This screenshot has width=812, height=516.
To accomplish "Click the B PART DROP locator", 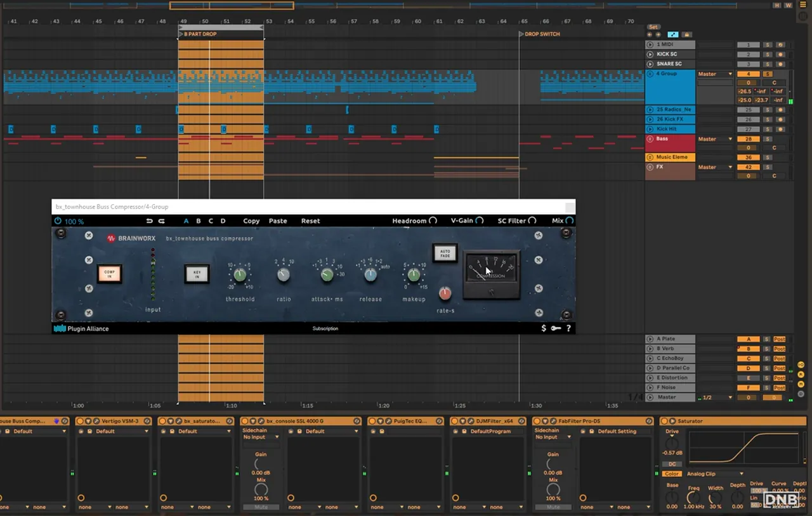I will (x=197, y=34).
